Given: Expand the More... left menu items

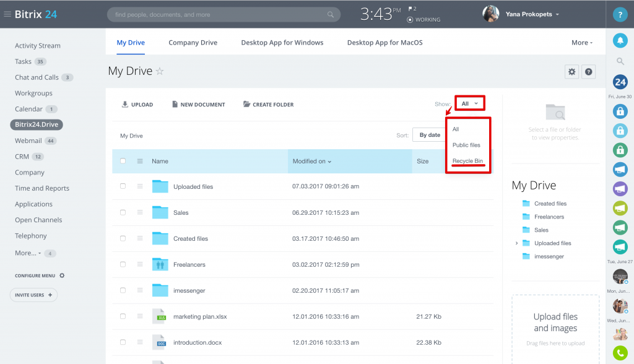Looking at the screenshot, I should [x=28, y=253].
